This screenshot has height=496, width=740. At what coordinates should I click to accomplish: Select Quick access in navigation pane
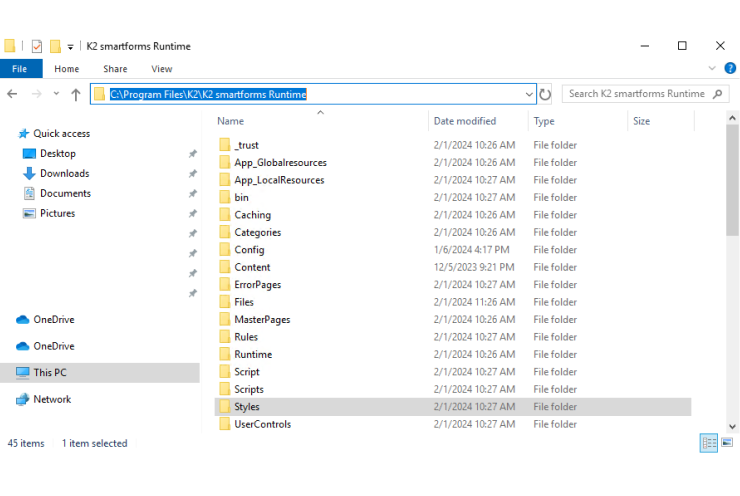coord(61,134)
